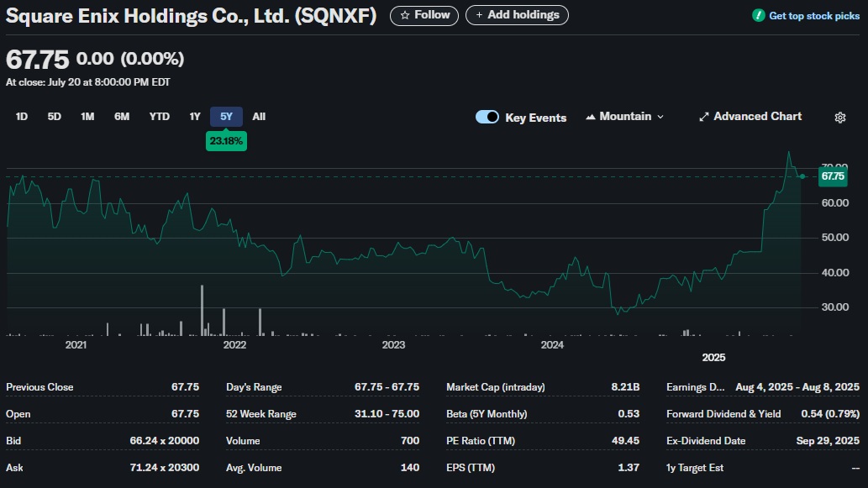Select the 1D time range
Viewport: 868px width, 488px height.
click(x=21, y=117)
